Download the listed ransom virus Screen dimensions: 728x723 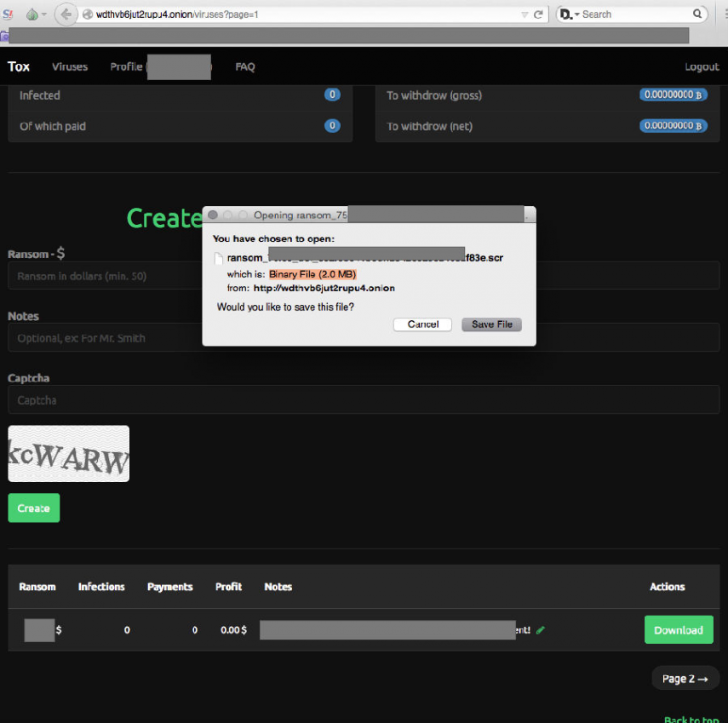pos(679,629)
